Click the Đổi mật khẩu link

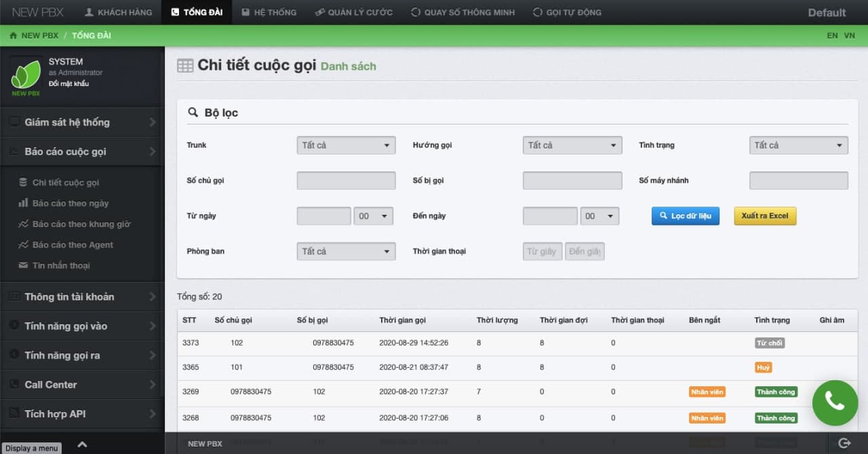pos(68,83)
